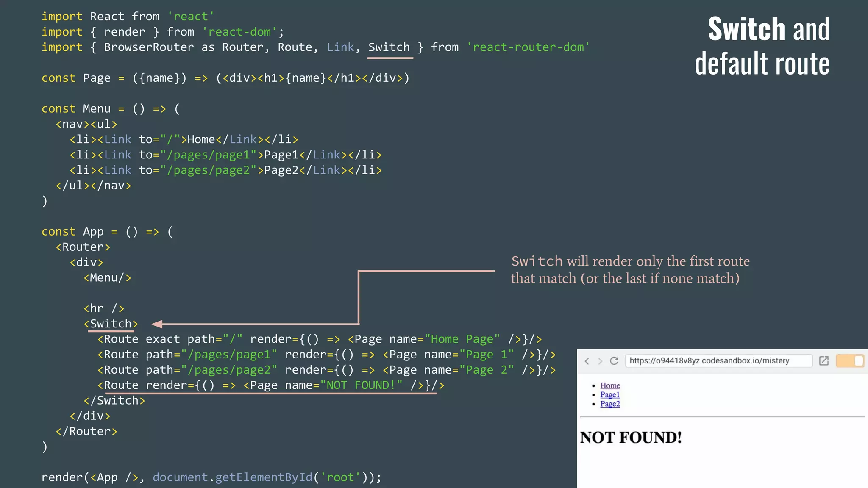Click the Route line with exact path "/"
This screenshot has height=488, width=868.
320,339
